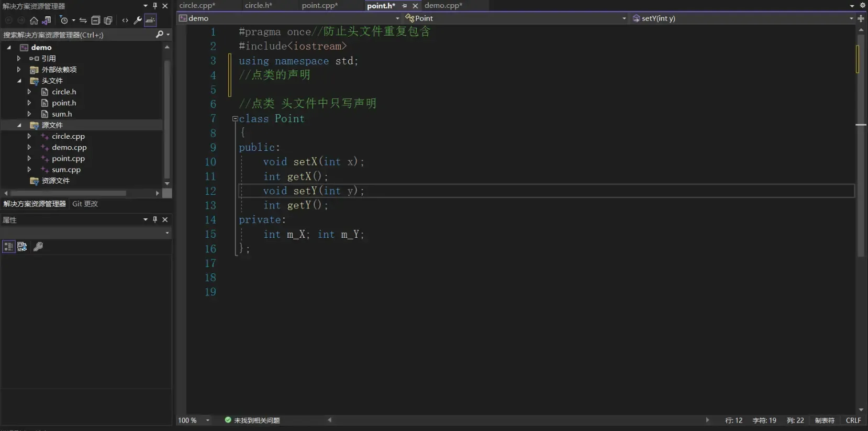Select circle.cpp in the tree
The image size is (868, 431).
click(68, 137)
